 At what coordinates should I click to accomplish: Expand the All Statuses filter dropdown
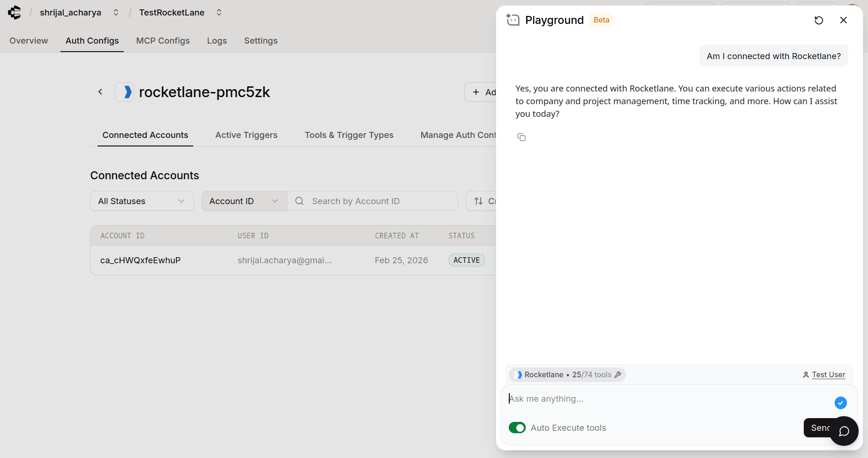[142, 201]
